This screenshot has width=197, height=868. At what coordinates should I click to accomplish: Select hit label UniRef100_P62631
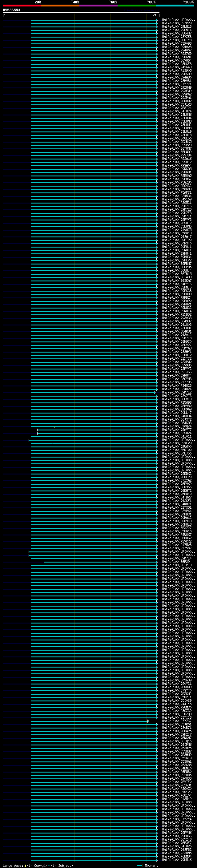tap(177, 785)
